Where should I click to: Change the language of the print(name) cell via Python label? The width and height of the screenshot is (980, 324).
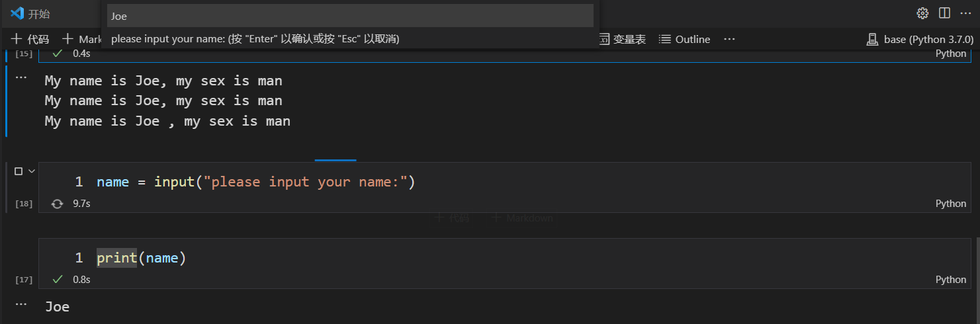951,280
